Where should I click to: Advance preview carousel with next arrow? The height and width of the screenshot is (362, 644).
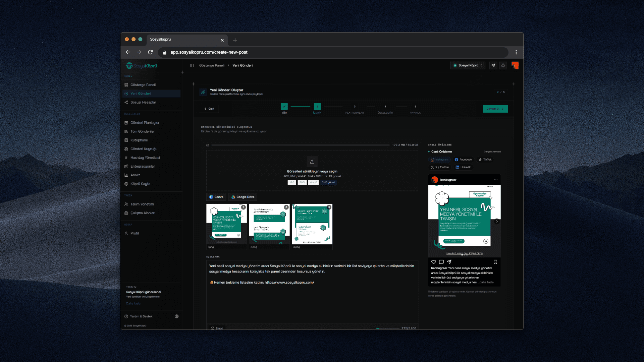click(497, 221)
